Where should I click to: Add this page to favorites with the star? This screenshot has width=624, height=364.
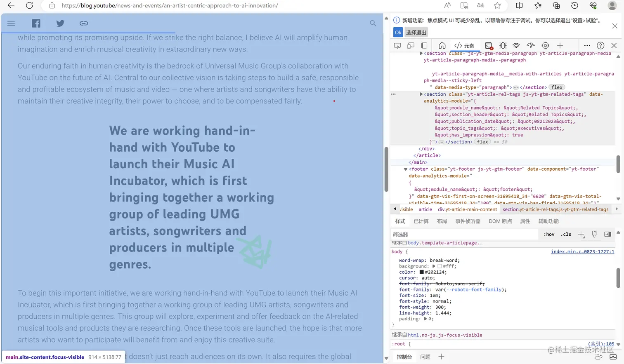tap(497, 5)
